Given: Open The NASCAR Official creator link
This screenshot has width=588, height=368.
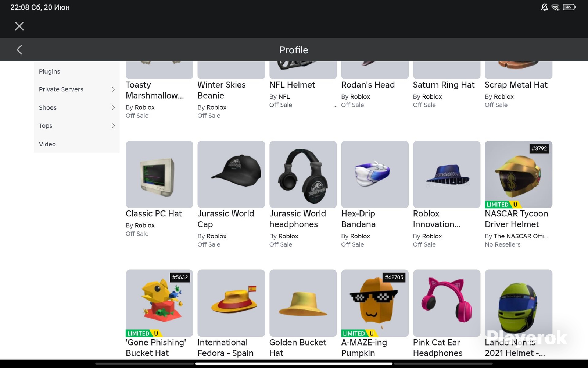Looking at the screenshot, I should (521, 236).
